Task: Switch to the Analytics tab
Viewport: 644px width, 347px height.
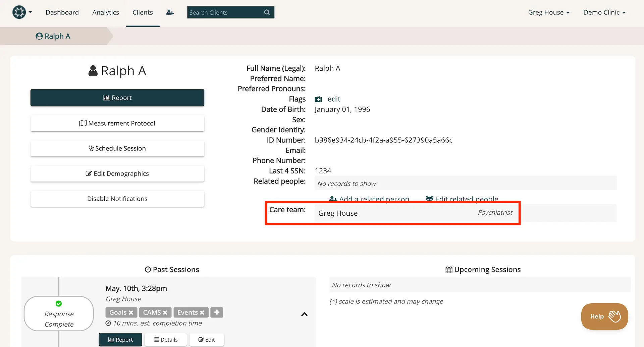Action: [x=105, y=12]
